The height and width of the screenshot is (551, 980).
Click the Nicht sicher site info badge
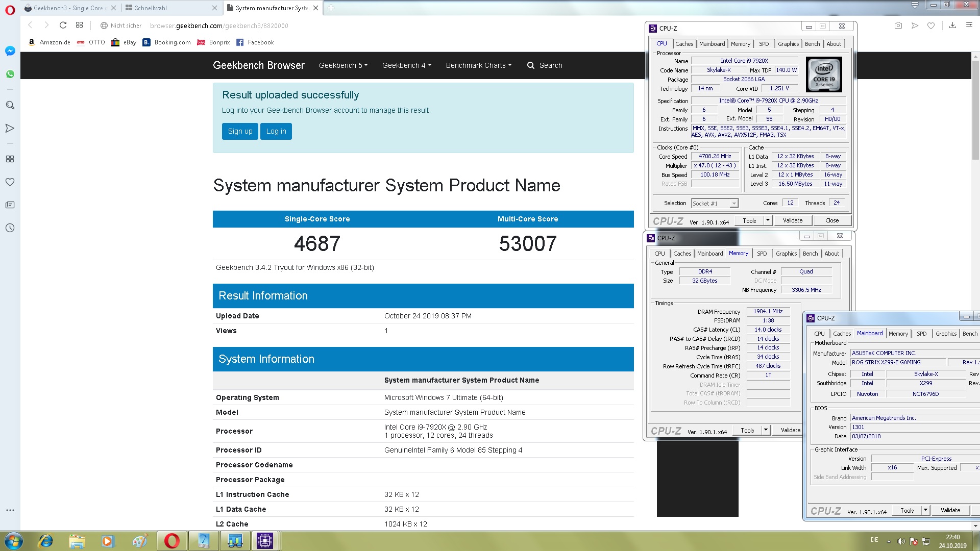click(x=121, y=26)
